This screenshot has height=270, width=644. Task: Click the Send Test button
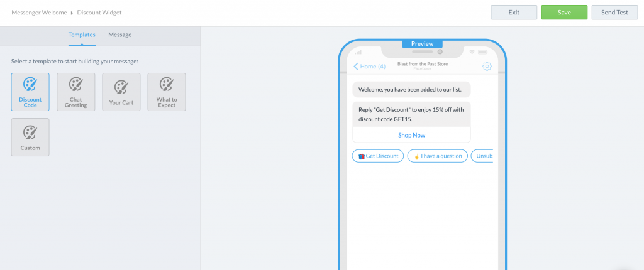(x=614, y=13)
